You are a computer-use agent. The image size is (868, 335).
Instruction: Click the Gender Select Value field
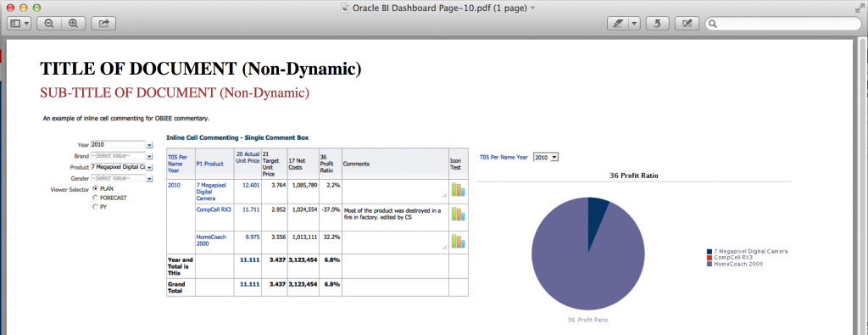(x=118, y=178)
